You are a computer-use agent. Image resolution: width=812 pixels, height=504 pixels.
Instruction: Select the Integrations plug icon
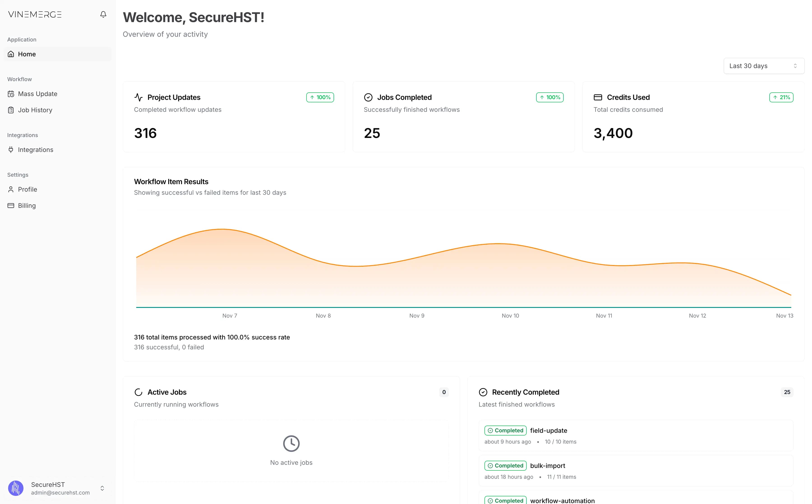(11, 150)
